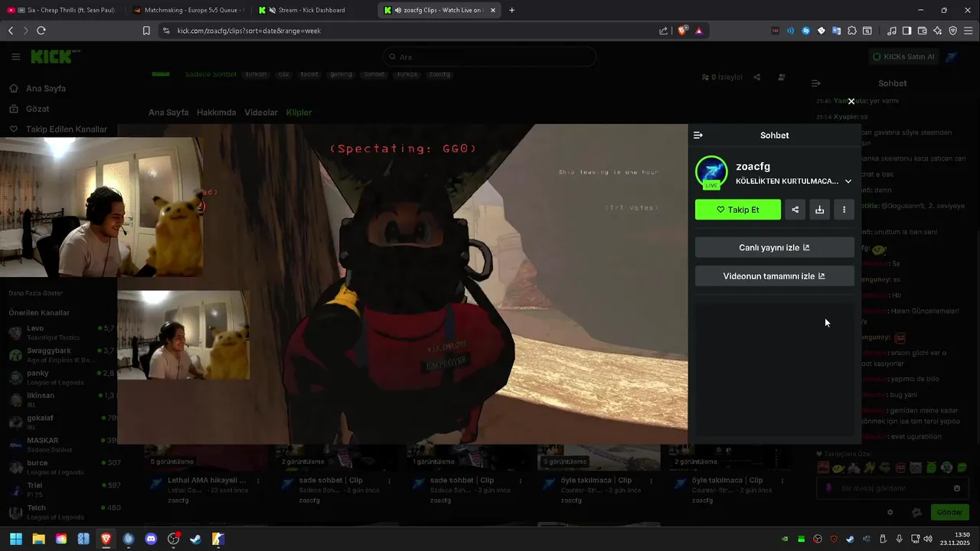This screenshot has width=980, height=551.
Task: Open chat settings gear icon
Action: pyautogui.click(x=890, y=512)
